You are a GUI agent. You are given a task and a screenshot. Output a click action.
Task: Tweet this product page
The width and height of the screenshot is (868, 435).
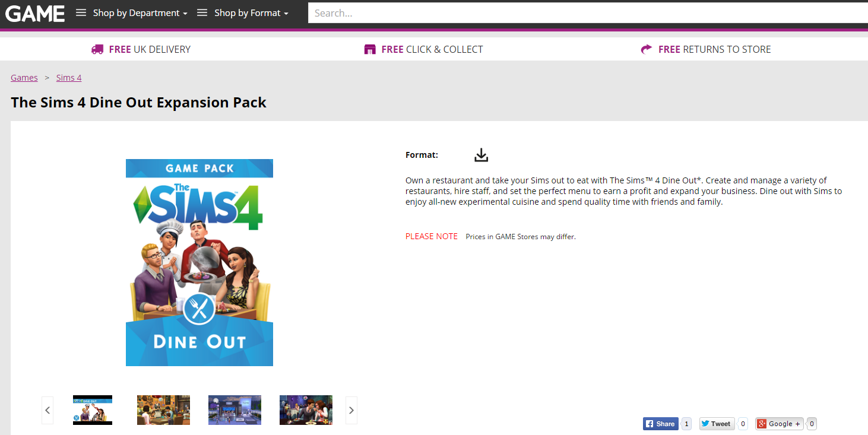click(x=715, y=424)
